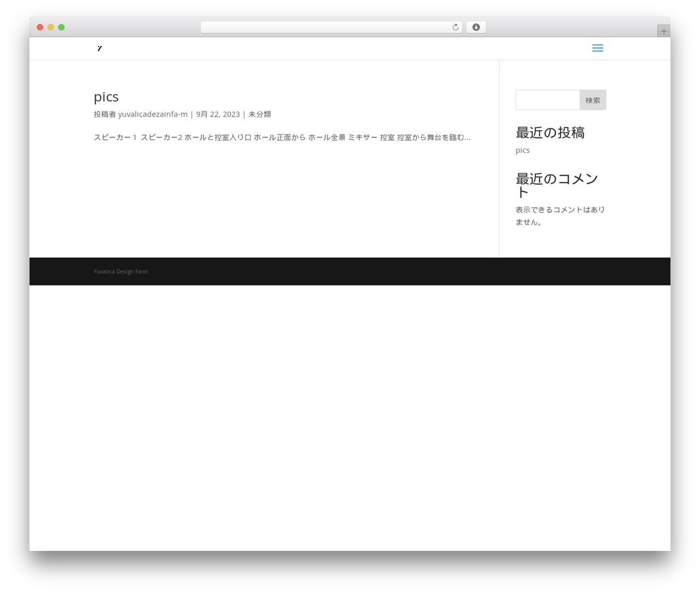Open the 未分類 category link
Viewport: 700px width, 593px height.
pos(260,114)
